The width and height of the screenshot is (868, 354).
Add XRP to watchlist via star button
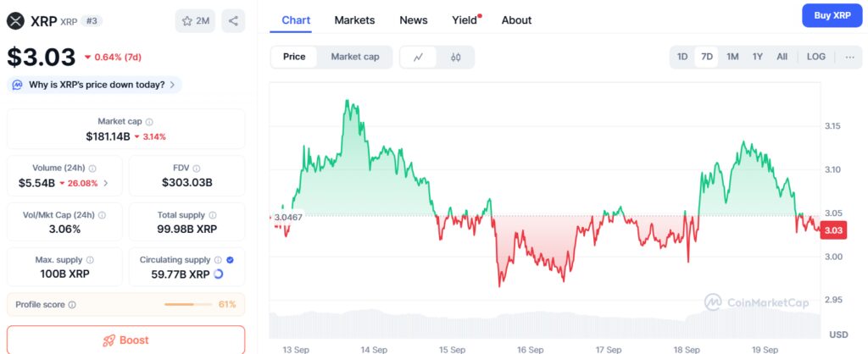click(x=196, y=21)
